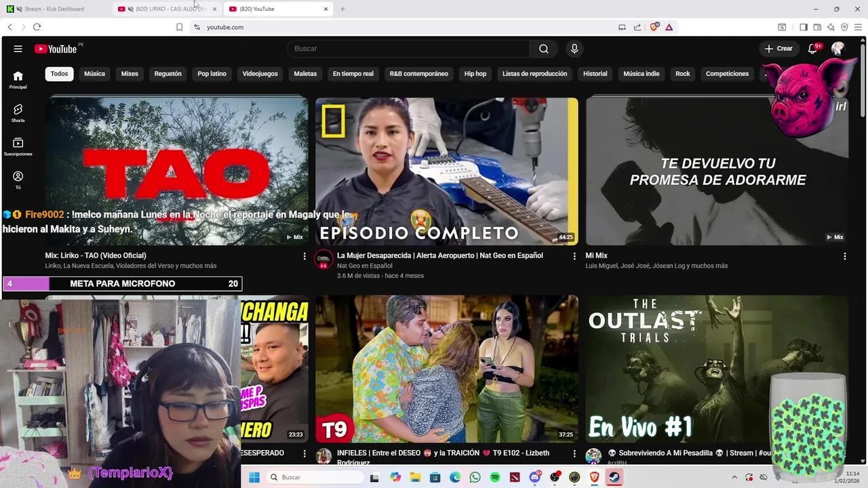Screen dimensions: 868x488
Task: Click the Crear button
Action: (778, 49)
